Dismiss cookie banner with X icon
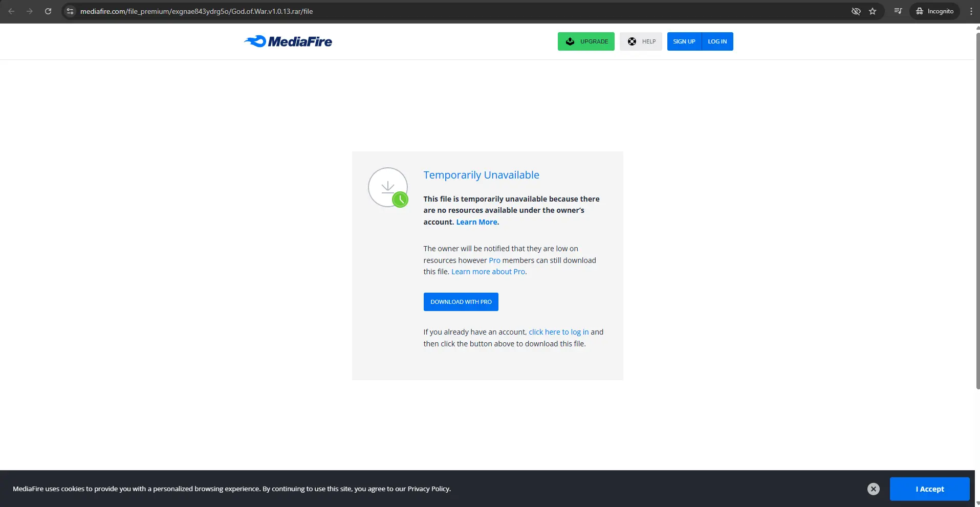 pos(874,489)
